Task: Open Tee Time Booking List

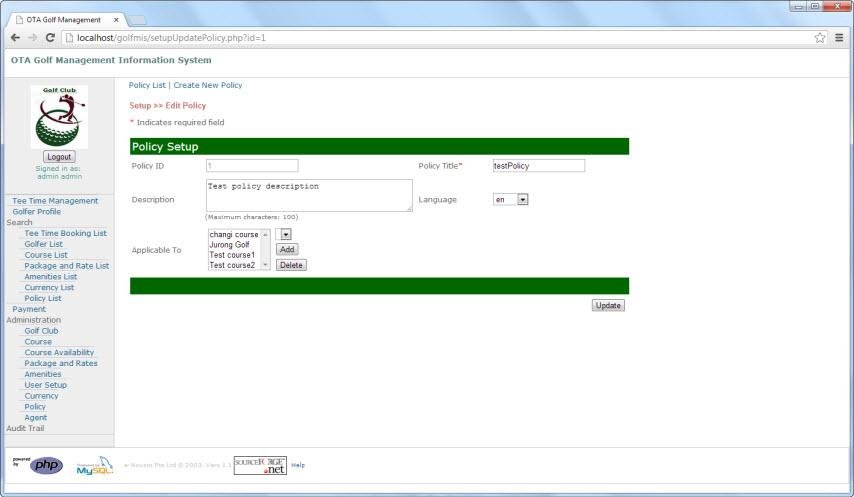Action: [x=65, y=233]
